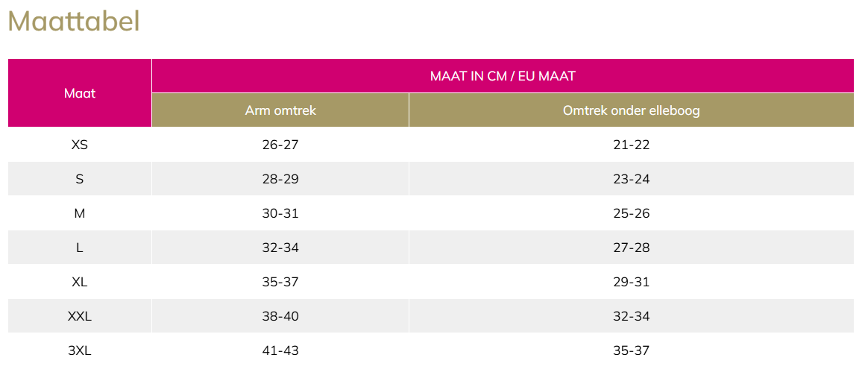The width and height of the screenshot is (868, 384).
Task: Click the 3XL size cell
Action: click(80, 350)
